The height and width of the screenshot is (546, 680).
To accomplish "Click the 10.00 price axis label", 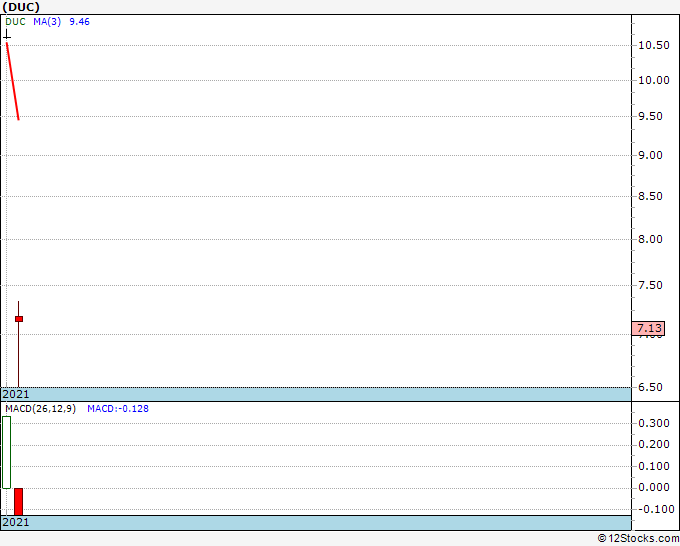I will (x=654, y=80).
